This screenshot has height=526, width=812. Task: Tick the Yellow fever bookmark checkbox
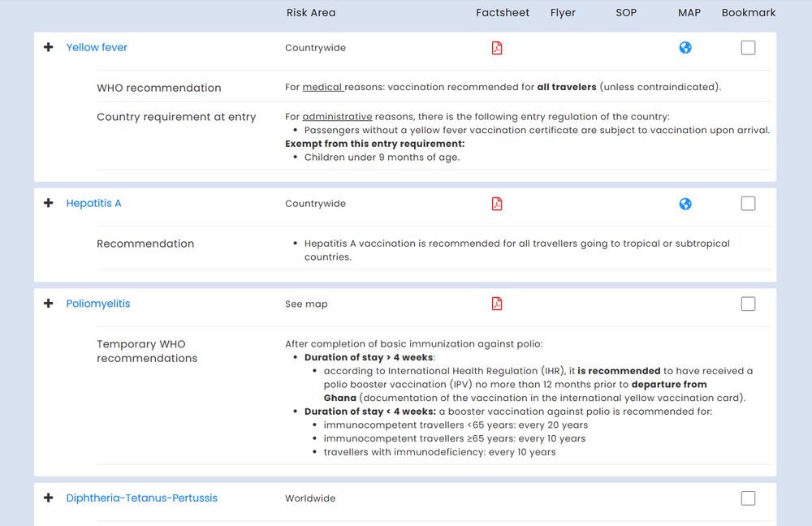click(x=748, y=48)
